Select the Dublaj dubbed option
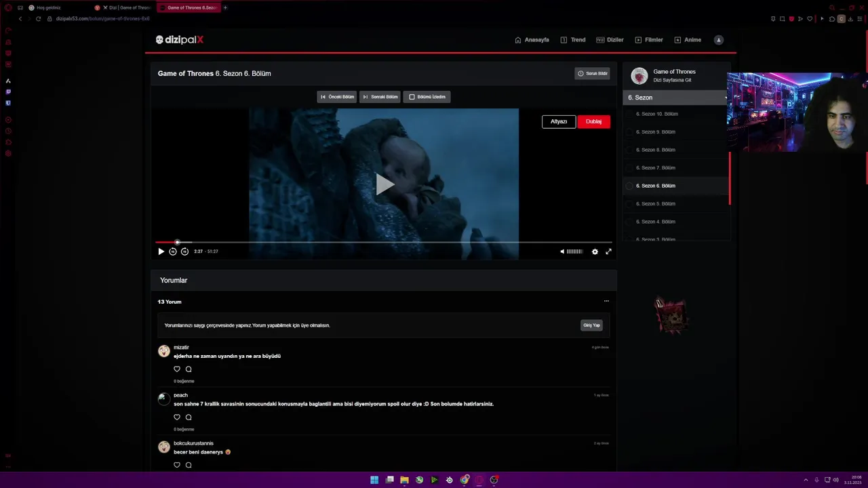868x488 pixels. (x=593, y=121)
